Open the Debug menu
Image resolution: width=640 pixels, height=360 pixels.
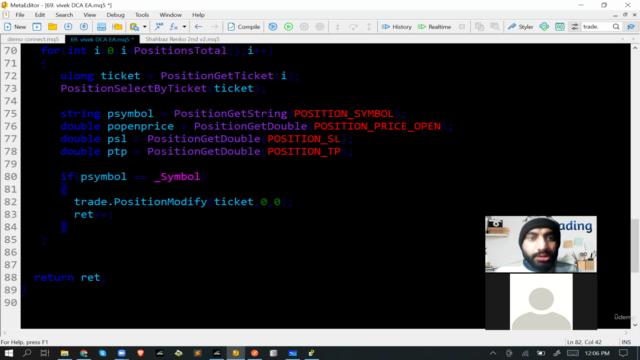click(116, 15)
